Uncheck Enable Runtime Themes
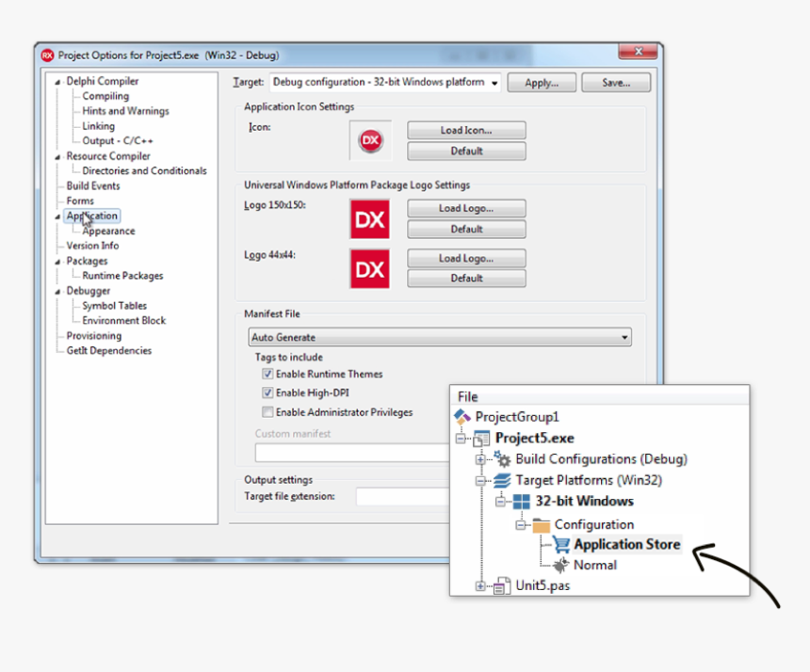 coord(269,374)
